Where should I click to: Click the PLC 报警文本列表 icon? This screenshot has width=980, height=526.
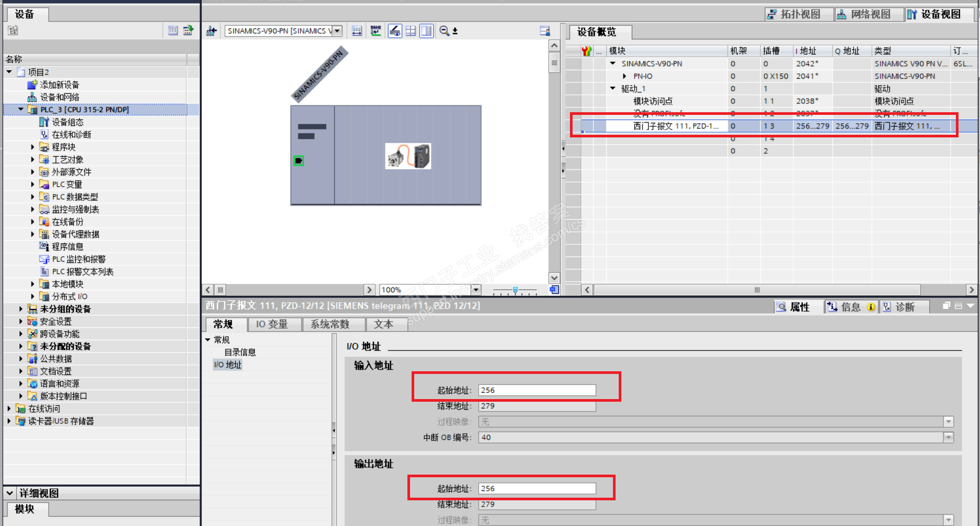pyautogui.click(x=44, y=272)
